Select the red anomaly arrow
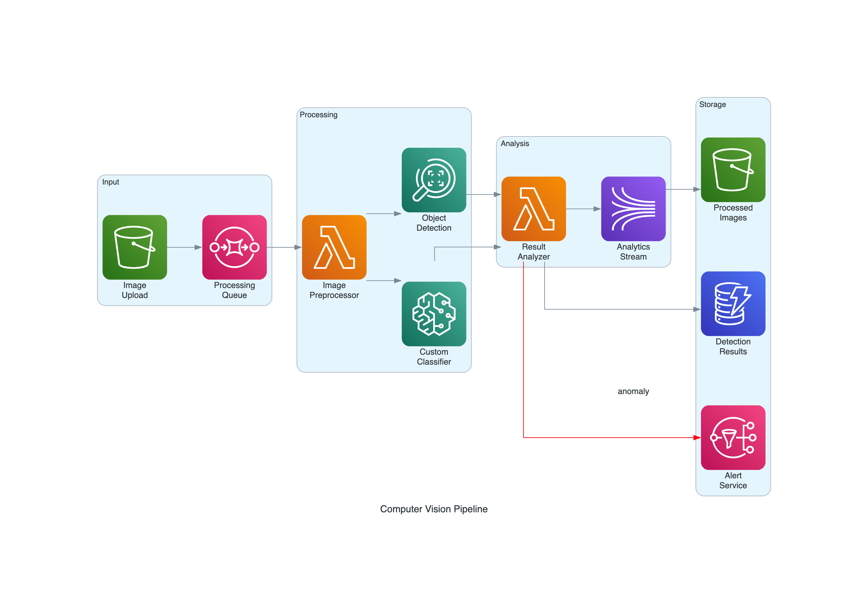This screenshot has height=610, width=868. (523, 359)
